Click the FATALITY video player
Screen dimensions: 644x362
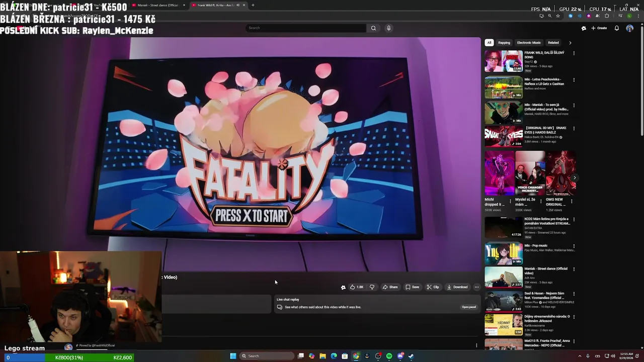[240, 153]
